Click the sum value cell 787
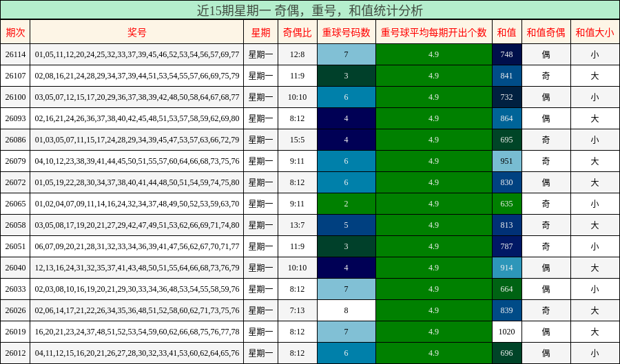Screen dimensions: 620x364 pyautogui.click(x=506, y=246)
